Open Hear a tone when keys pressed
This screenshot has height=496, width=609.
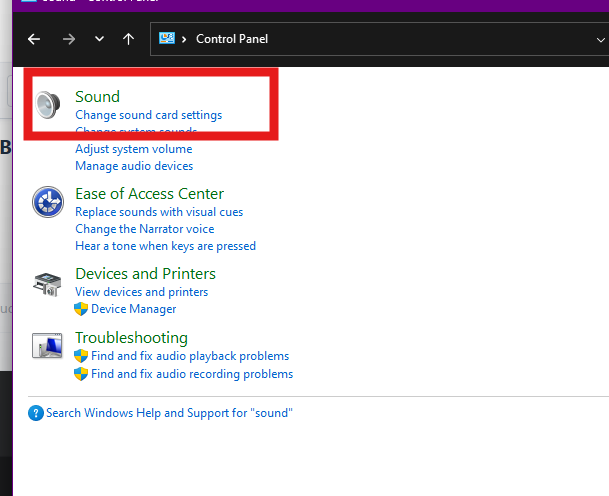[165, 246]
